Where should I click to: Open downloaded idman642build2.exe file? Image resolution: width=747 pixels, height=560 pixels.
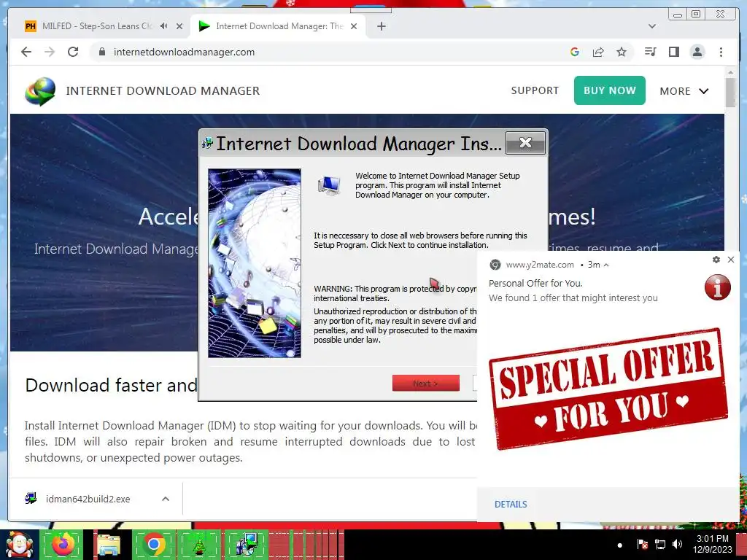click(x=88, y=499)
